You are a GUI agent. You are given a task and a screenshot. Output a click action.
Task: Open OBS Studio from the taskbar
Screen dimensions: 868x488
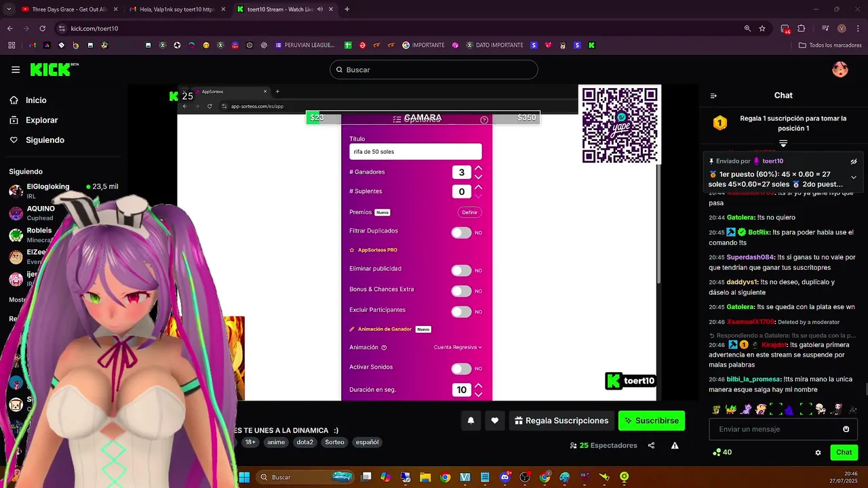coord(525,477)
